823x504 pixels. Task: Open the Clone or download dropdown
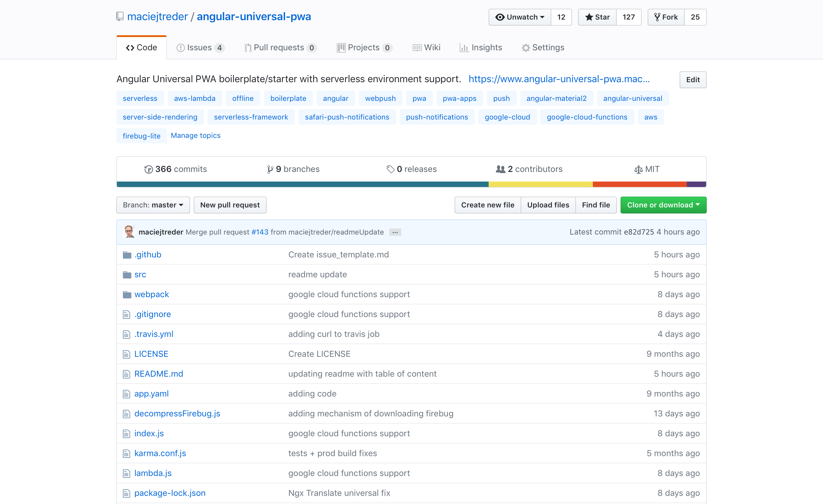[x=663, y=205]
